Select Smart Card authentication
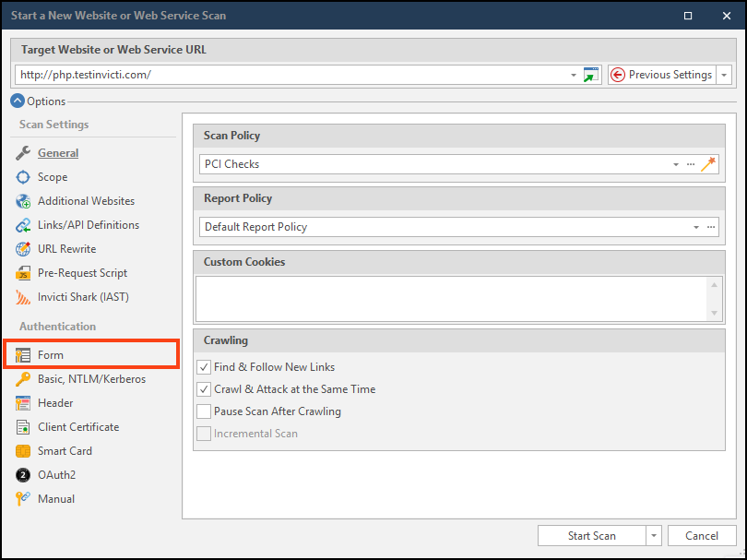 69,450
